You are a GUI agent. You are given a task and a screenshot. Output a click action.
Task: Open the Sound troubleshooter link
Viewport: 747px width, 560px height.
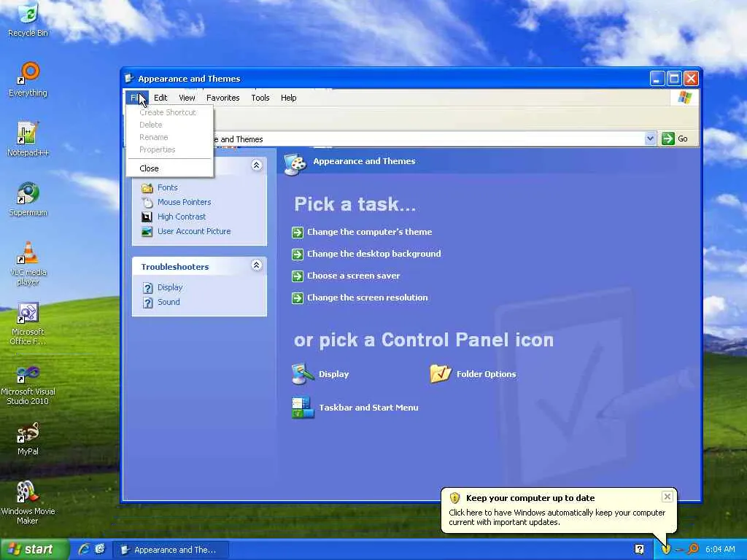[x=169, y=303]
